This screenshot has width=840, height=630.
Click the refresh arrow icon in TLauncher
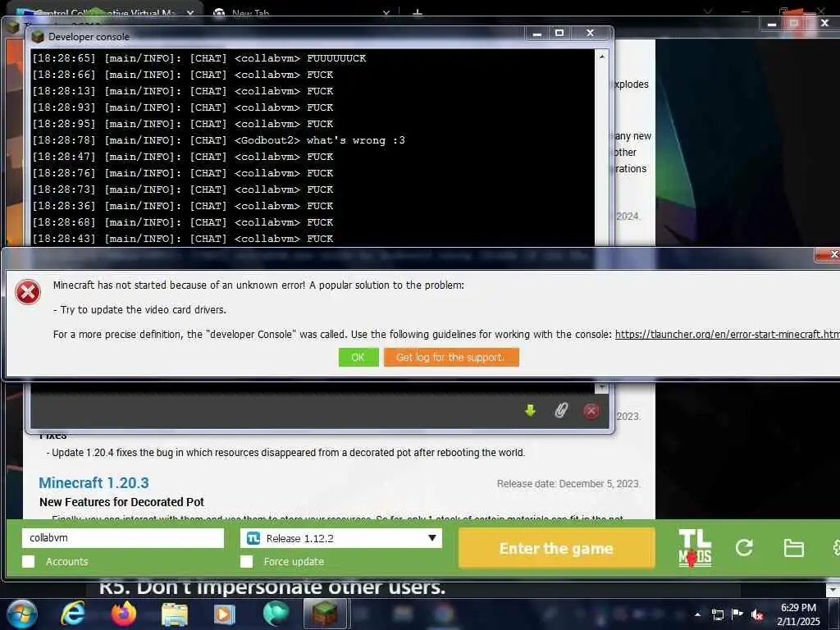pyautogui.click(x=744, y=547)
